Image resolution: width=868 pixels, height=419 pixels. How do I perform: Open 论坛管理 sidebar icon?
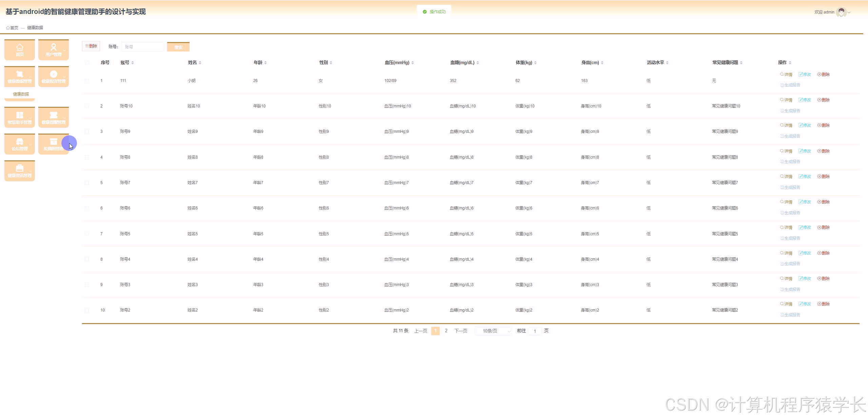click(20, 142)
